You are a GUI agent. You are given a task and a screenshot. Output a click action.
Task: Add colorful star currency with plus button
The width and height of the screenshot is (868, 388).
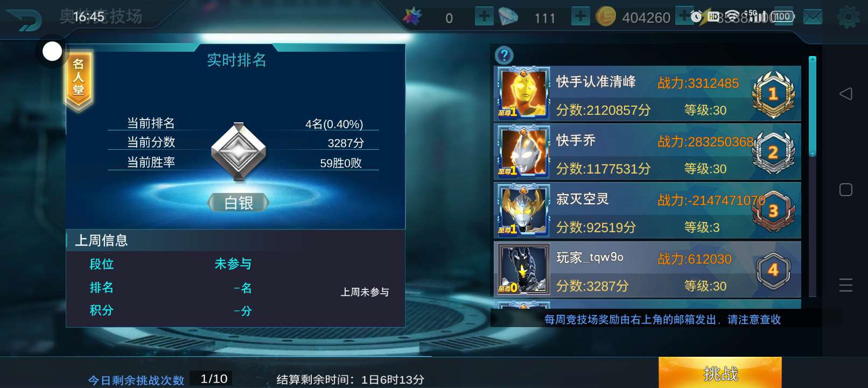click(x=484, y=16)
